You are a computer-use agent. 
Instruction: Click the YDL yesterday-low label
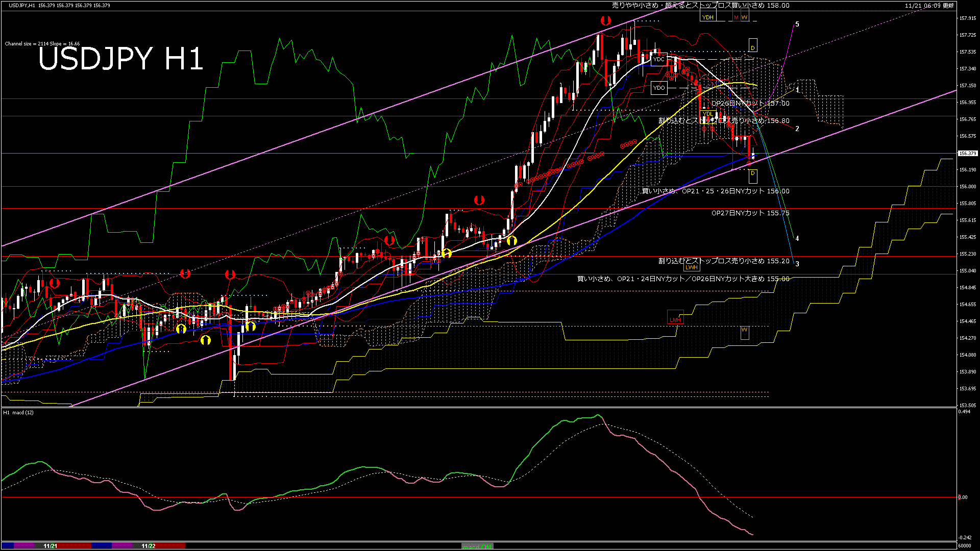pyautogui.click(x=707, y=114)
